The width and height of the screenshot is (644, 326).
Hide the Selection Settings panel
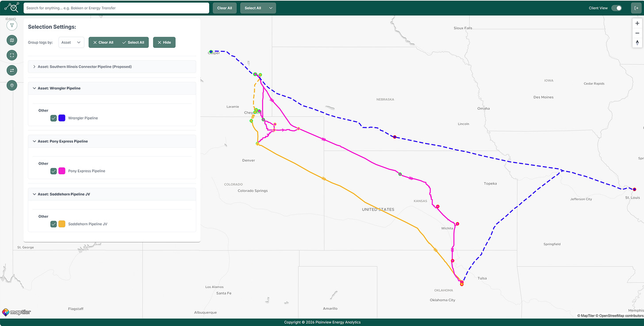[164, 42]
